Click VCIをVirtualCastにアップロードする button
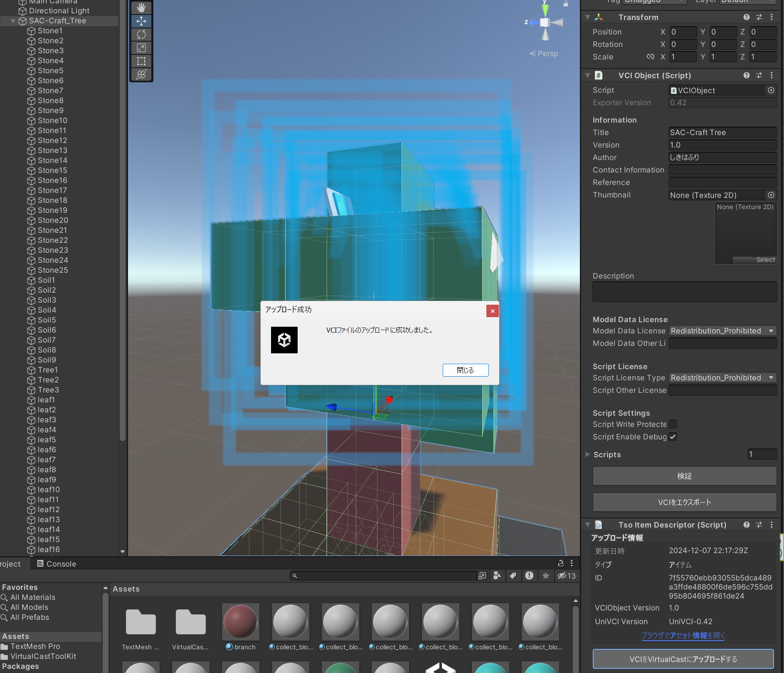The width and height of the screenshot is (784, 673). click(683, 659)
